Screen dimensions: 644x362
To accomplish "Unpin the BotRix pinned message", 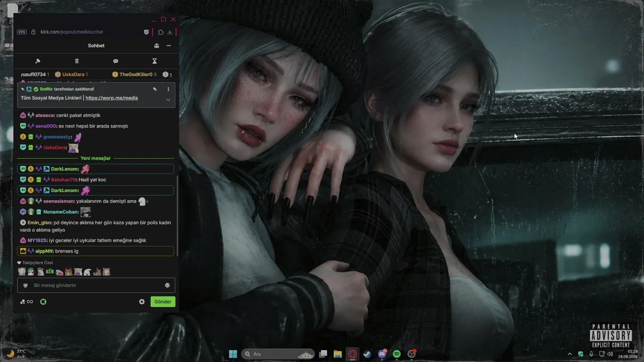I will coord(155,89).
